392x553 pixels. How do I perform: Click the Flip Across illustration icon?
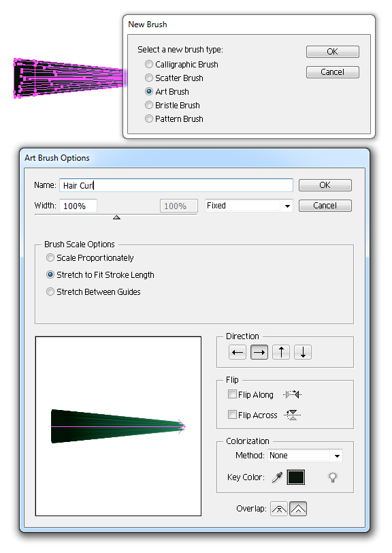tap(292, 415)
